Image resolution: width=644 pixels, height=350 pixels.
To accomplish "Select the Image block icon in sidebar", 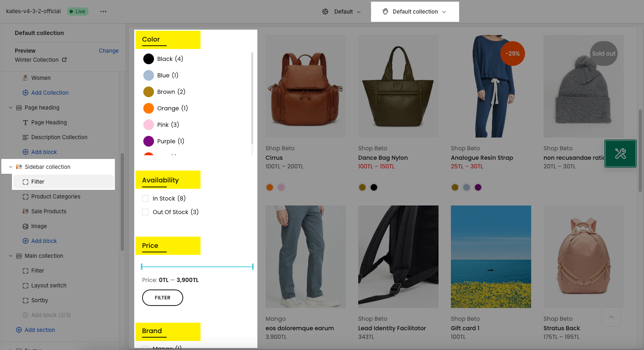I will pos(26,226).
